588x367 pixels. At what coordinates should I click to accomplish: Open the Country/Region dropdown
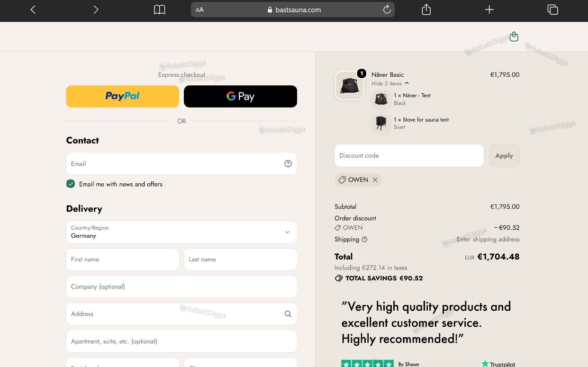tap(181, 232)
